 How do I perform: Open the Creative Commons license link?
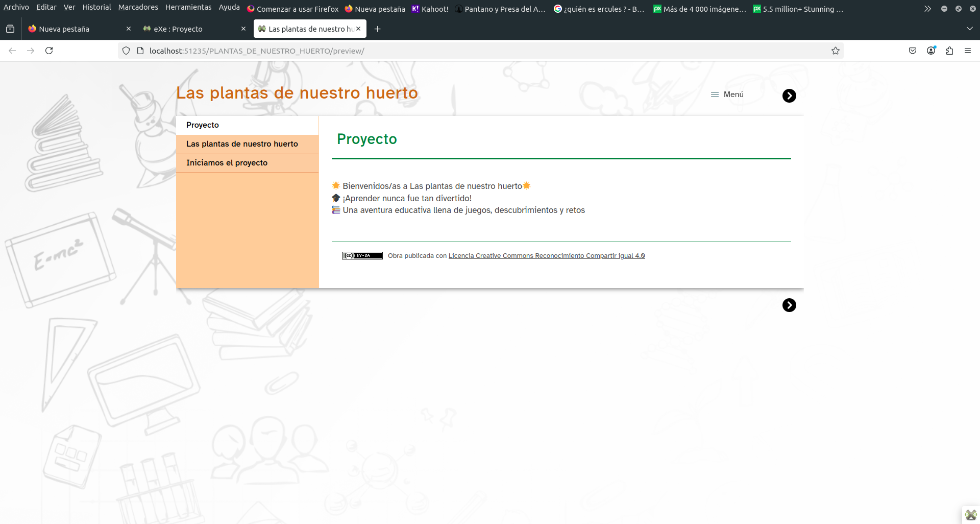point(546,256)
